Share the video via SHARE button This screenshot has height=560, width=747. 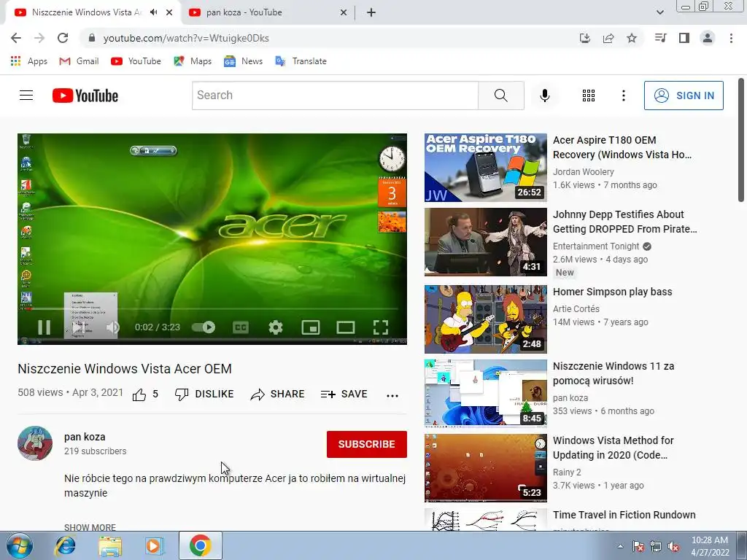pyautogui.click(x=277, y=394)
